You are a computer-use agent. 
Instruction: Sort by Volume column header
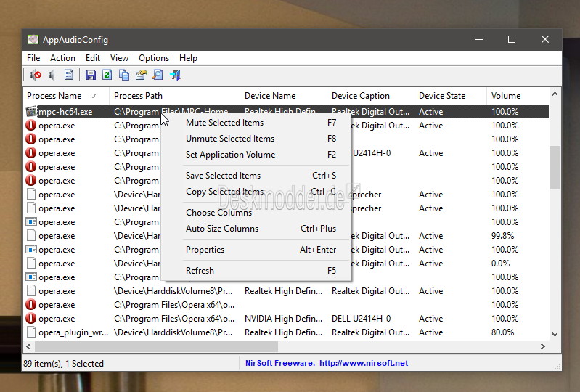click(x=518, y=96)
